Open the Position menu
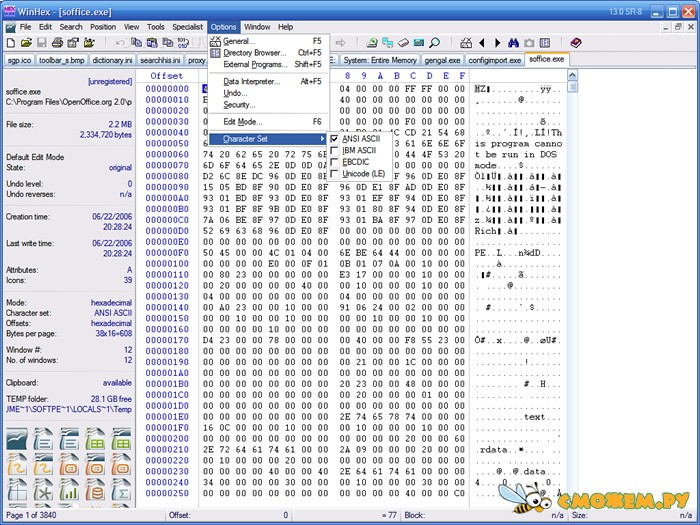Viewport: 700px width, 525px height. pos(103,27)
